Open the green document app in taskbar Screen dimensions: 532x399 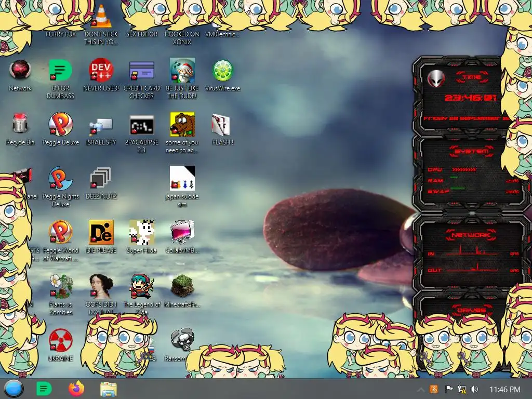pos(44,389)
